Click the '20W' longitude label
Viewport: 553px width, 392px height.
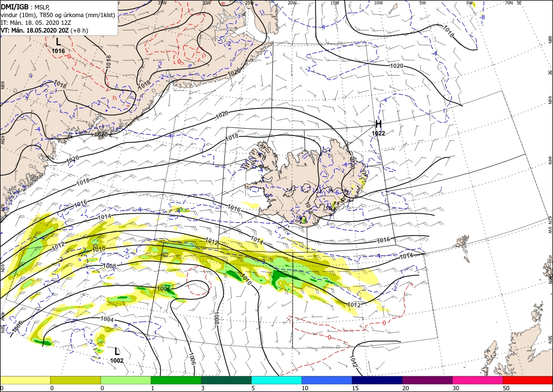(292, 3)
